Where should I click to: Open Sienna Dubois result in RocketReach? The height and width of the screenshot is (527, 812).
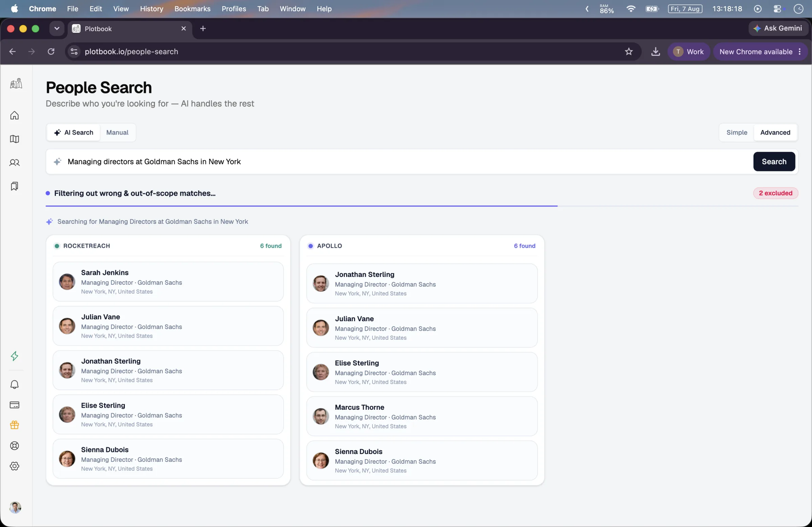click(168, 459)
